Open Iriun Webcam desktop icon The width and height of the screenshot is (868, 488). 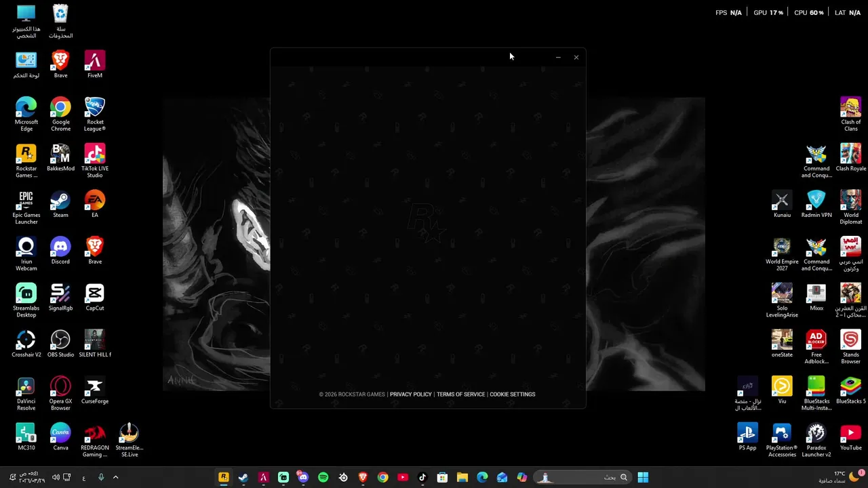26,254
